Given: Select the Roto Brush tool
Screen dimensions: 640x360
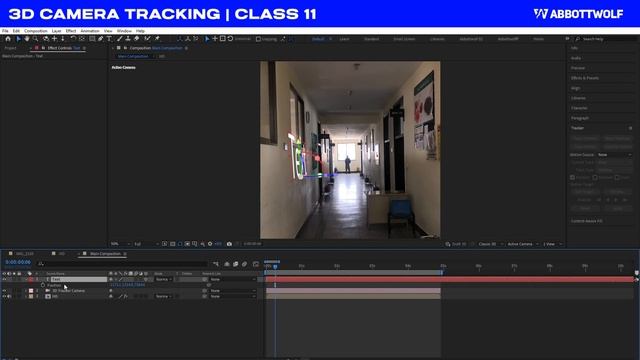Looking at the screenshot, I should [x=147, y=39].
